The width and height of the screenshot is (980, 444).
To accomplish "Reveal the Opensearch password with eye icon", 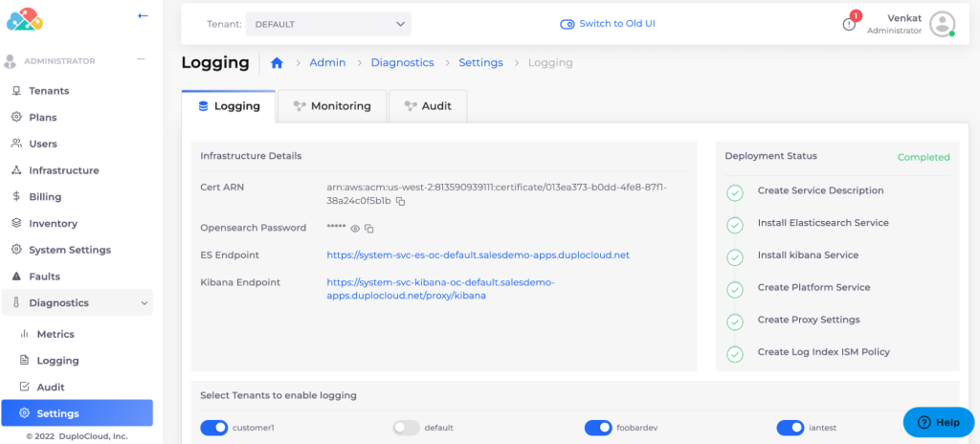I will point(355,229).
